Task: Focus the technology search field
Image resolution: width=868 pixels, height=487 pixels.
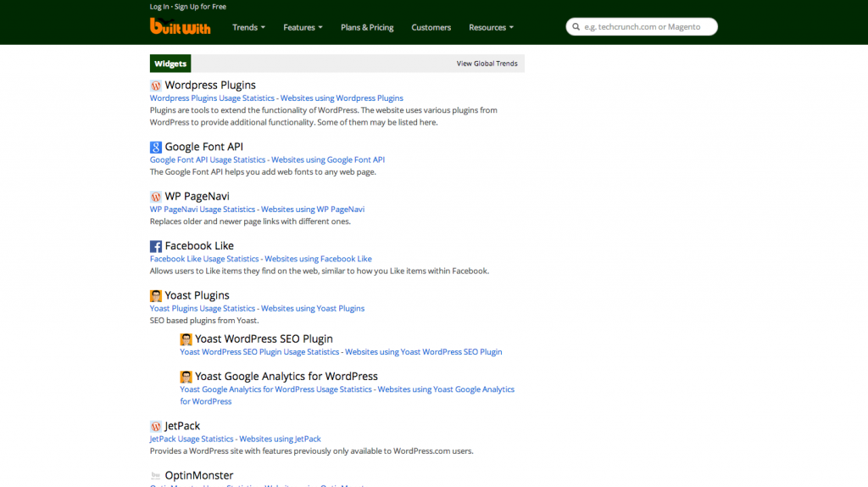Action: point(643,26)
